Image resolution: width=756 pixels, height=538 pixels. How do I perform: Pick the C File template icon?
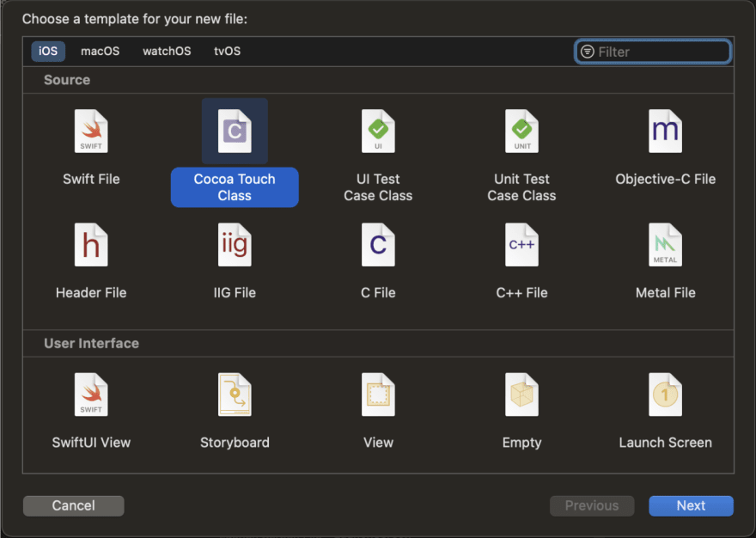pyautogui.click(x=378, y=245)
